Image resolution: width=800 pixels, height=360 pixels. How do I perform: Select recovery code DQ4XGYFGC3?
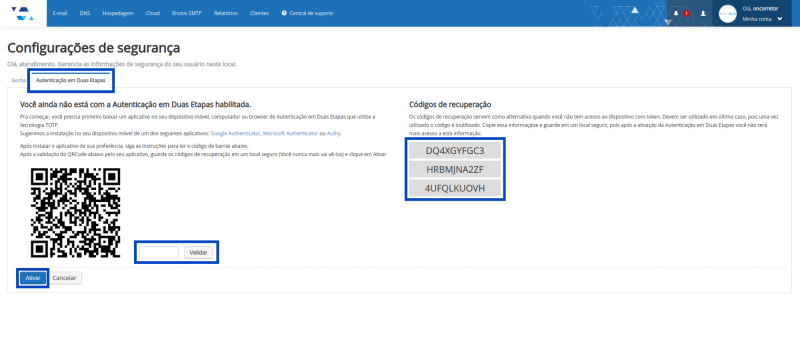[455, 150]
